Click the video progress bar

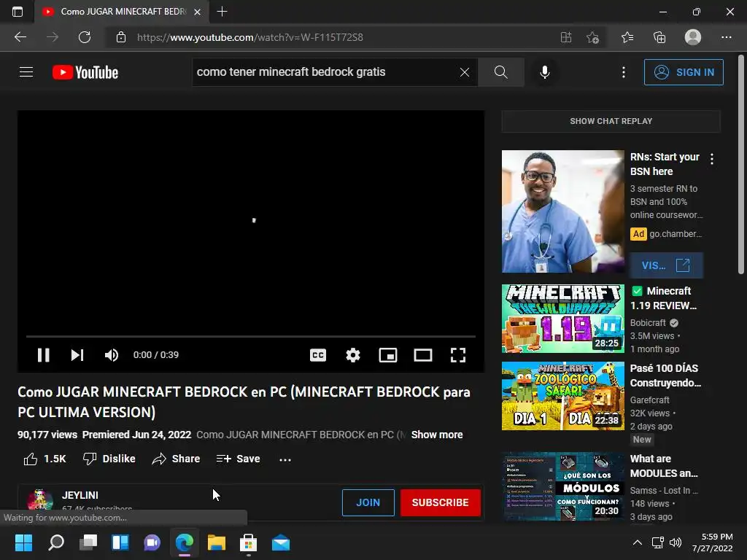[251, 336]
